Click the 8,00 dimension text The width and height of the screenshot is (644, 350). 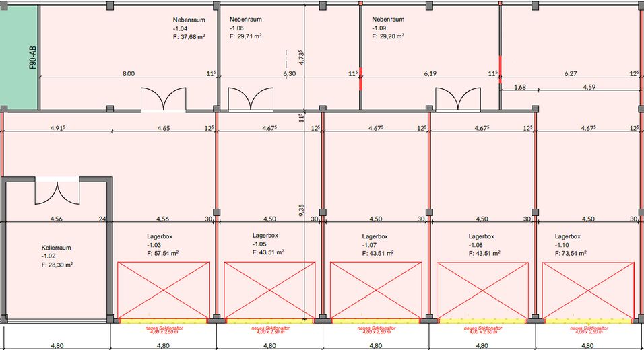point(129,73)
